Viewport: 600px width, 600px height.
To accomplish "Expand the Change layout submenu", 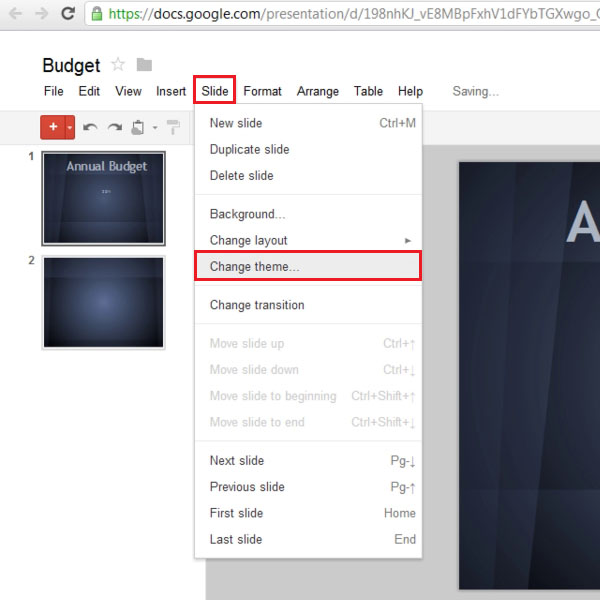I will tap(308, 240).
